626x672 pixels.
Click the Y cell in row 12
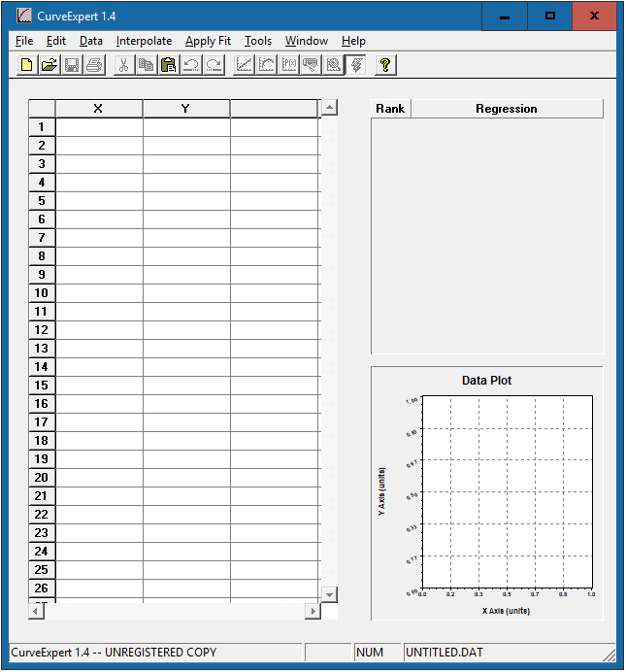click(x=186, y=330)
